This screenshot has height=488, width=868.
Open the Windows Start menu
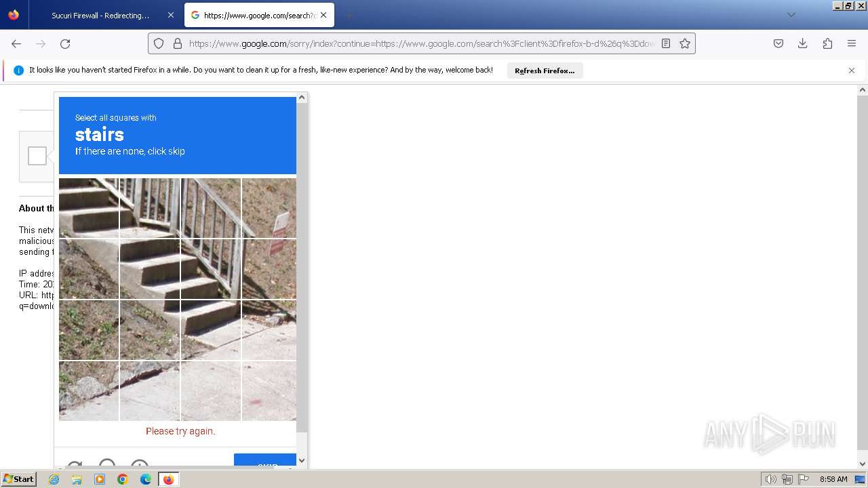point(19,479)
